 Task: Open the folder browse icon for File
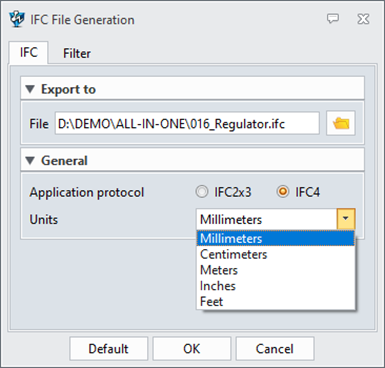[x=341, y=123]
